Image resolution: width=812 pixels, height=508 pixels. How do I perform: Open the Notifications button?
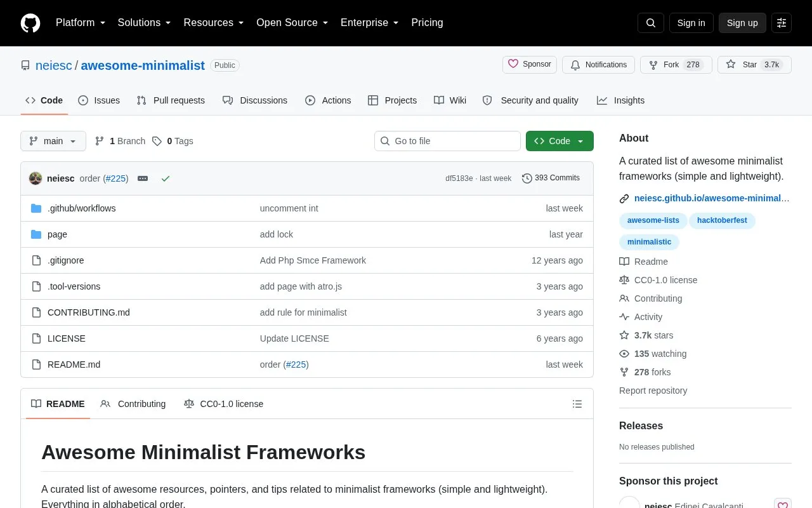[x=599, y=65]
